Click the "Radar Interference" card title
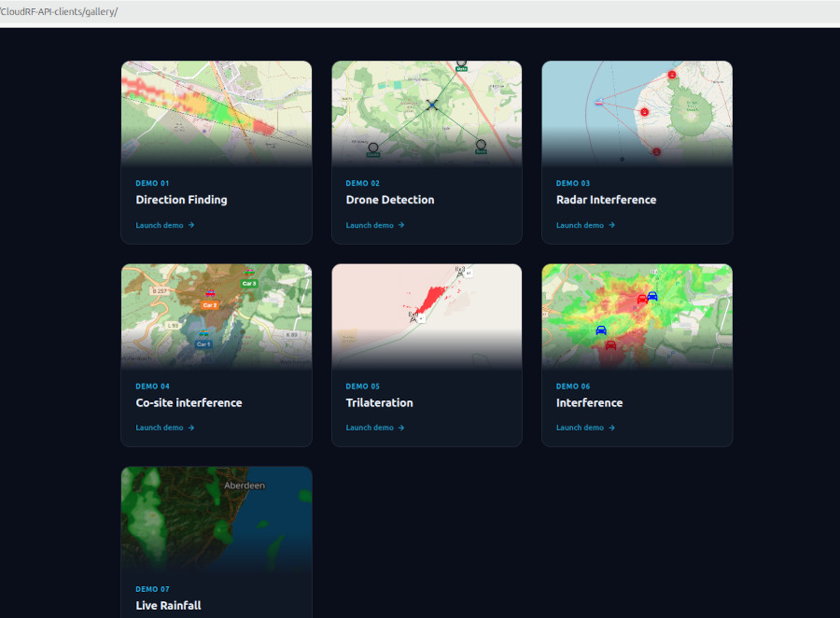 click(x=606, y=200)
